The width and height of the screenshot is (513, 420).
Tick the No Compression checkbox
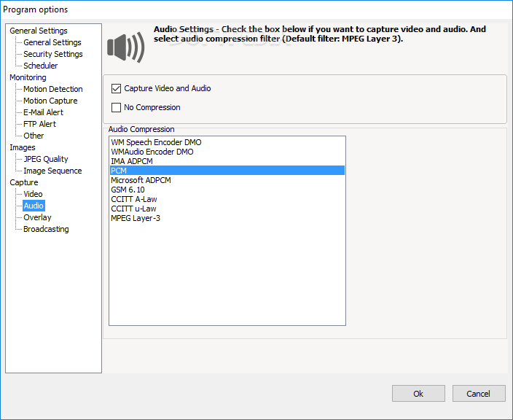click(116, 107)
